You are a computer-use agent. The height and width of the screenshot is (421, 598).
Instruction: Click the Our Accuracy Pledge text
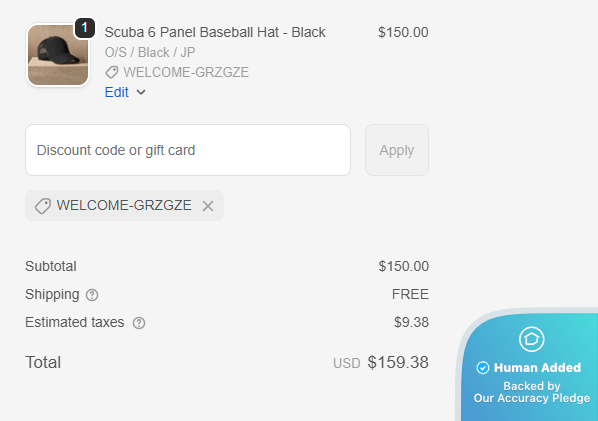click(532, 398)
